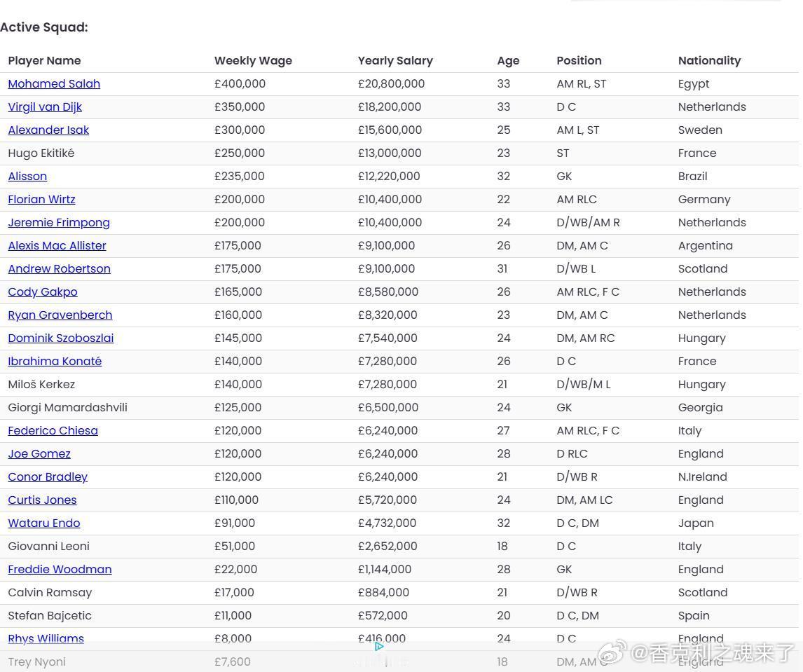Open Cody Gakpo's player link
This screenshot has width=803, height=672.
(x=43, y=292)
